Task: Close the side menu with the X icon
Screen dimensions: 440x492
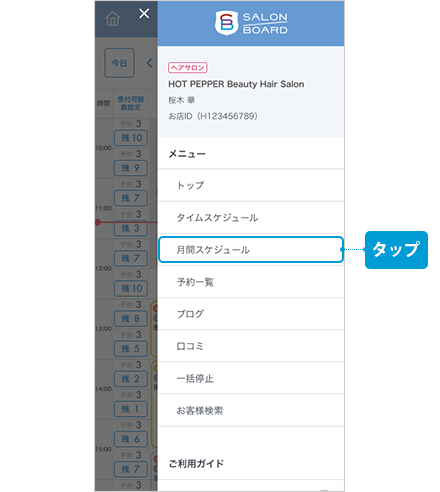Action: pos(144,14)
